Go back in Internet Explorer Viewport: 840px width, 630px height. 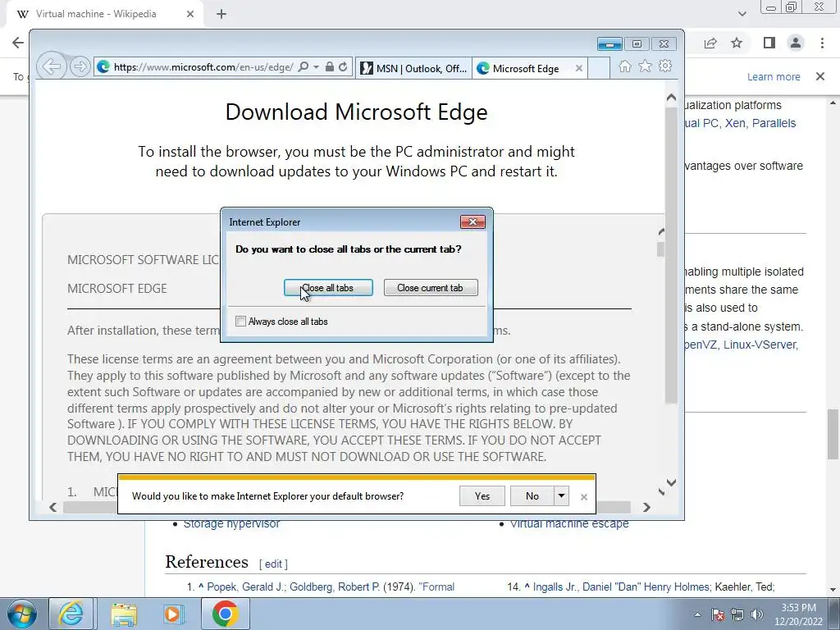point(52,67)
